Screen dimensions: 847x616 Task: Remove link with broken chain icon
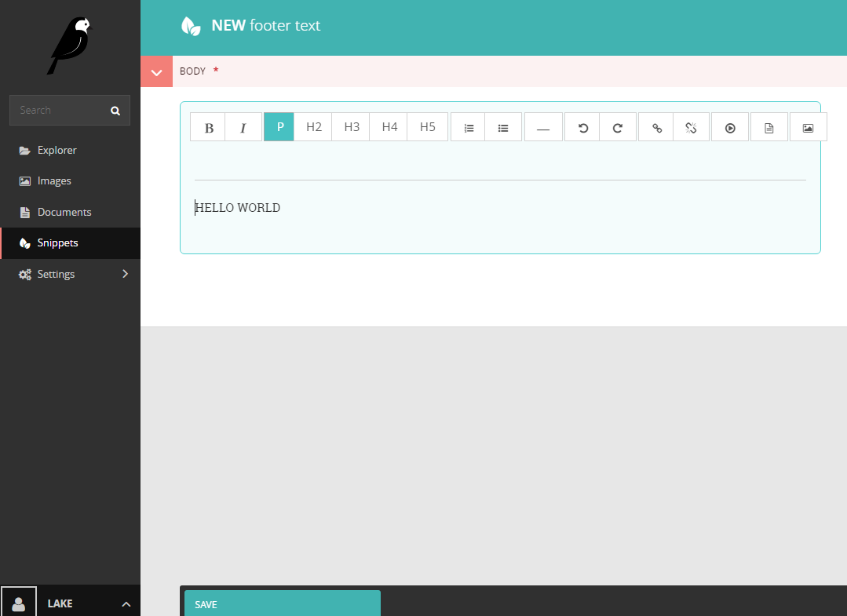point(692,127)
